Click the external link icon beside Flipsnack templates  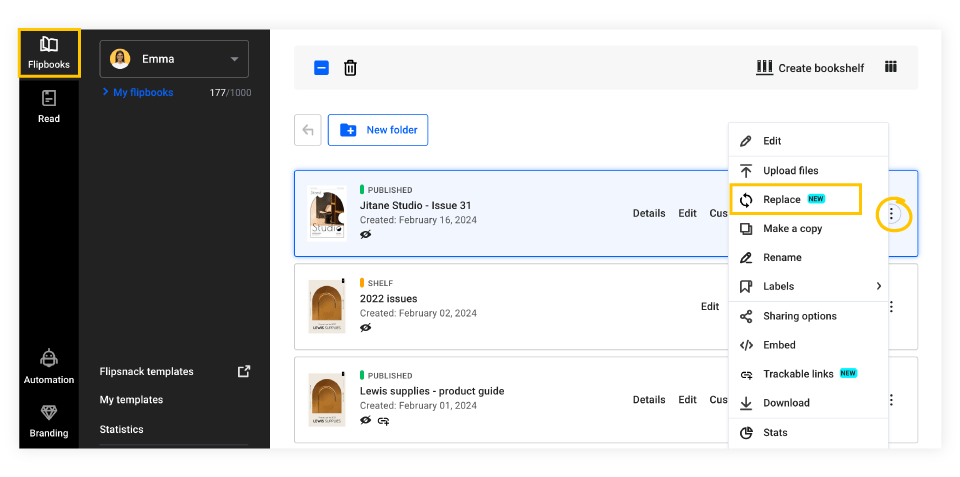244,371
